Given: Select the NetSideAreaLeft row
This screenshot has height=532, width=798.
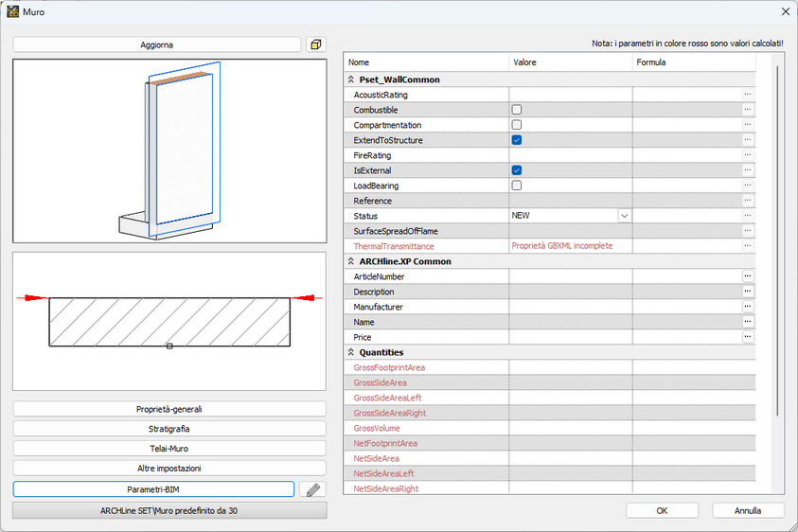Looking at the screenshot, I should [x=550, y=473].
